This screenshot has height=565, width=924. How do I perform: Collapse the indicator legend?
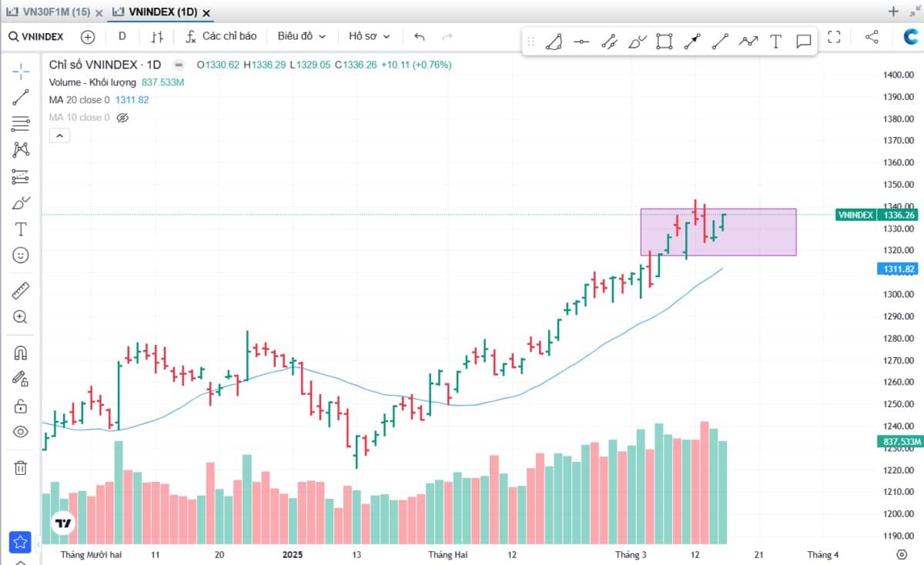[x=59, y=135]
